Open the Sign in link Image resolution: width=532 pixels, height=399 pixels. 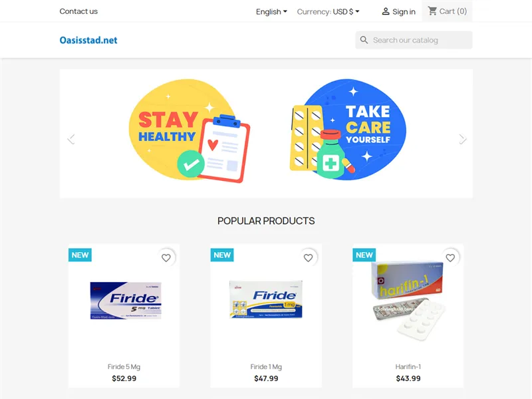(398, 11)
